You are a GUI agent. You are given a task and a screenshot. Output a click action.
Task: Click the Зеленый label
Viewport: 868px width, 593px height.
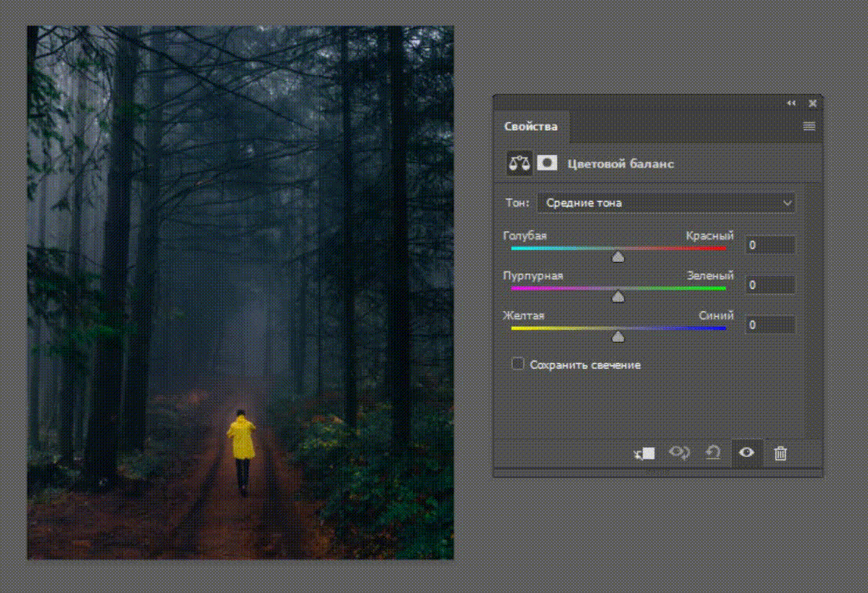[710, 275]
